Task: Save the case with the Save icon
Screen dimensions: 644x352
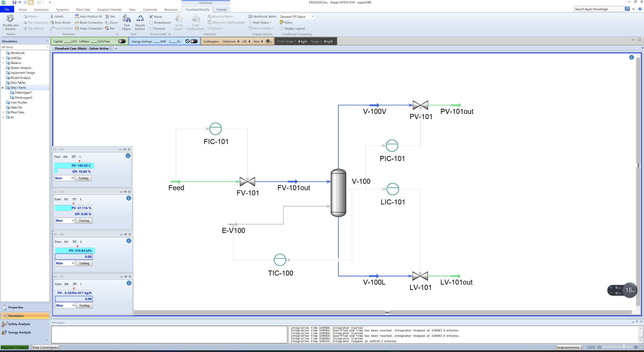Action: (14, 3)
